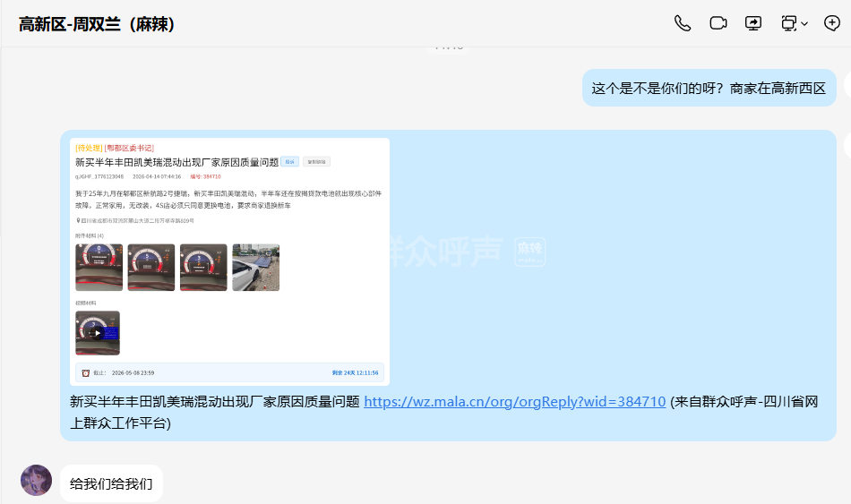The image size is (851, 504).
Task: Start a video call from chat header
Action: pos(718,23)
